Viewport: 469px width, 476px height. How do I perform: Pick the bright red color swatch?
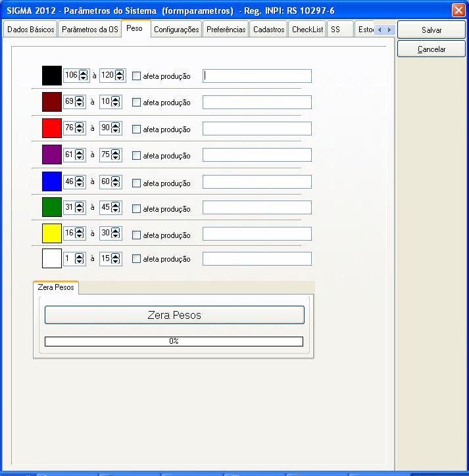click(x=52, y=128)
